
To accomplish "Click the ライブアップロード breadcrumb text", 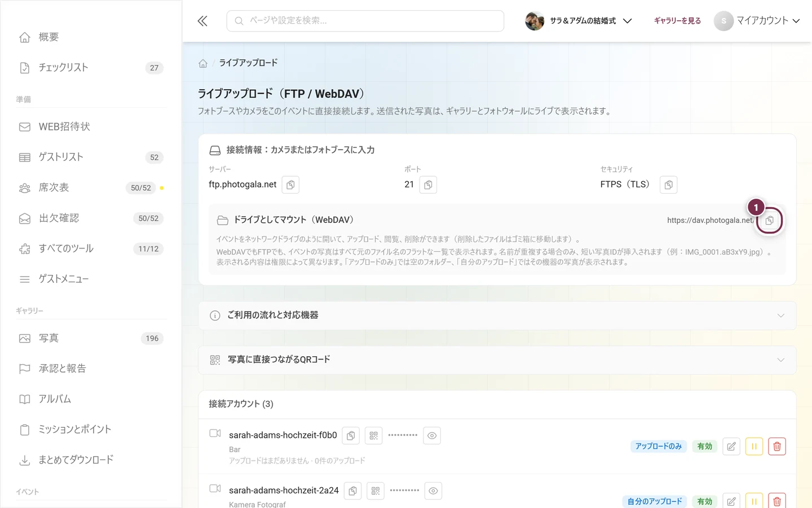I will [248, 63].
